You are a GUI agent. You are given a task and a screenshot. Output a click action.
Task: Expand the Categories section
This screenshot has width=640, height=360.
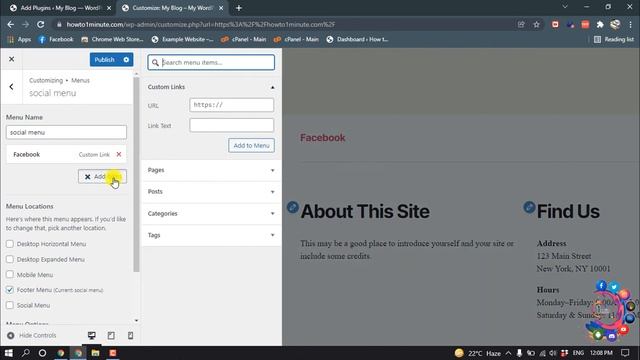pyautogui.click(x=211, y=213)
